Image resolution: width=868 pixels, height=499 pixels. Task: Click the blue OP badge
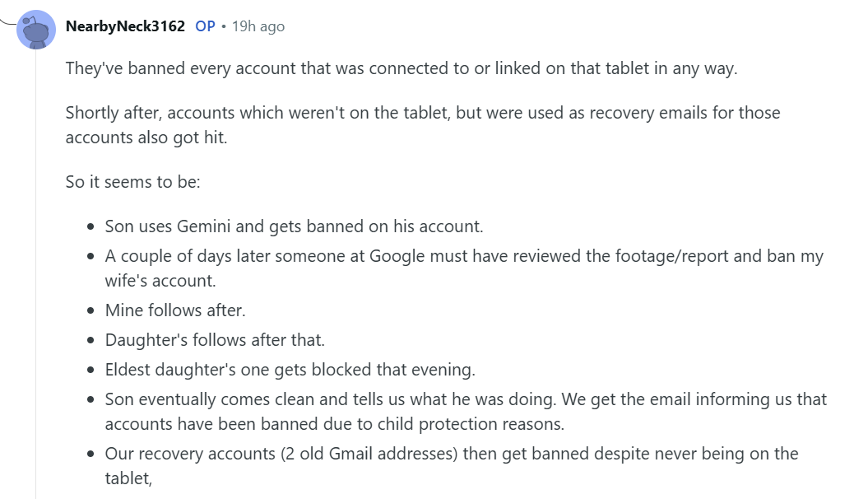click(205, 26)
